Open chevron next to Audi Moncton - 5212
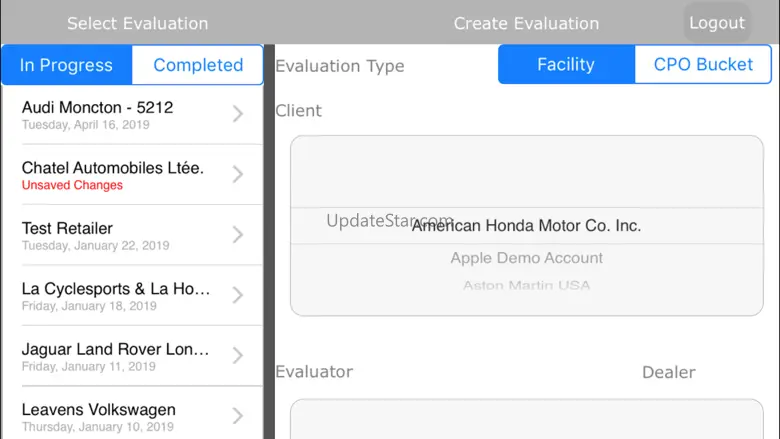 click(x=238, y=114)
